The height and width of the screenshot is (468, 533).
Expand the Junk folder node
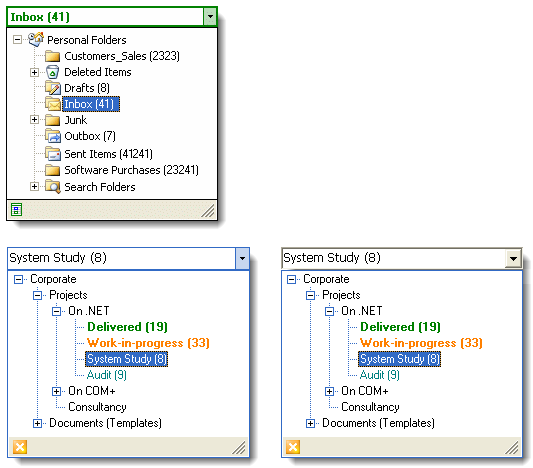34,120
